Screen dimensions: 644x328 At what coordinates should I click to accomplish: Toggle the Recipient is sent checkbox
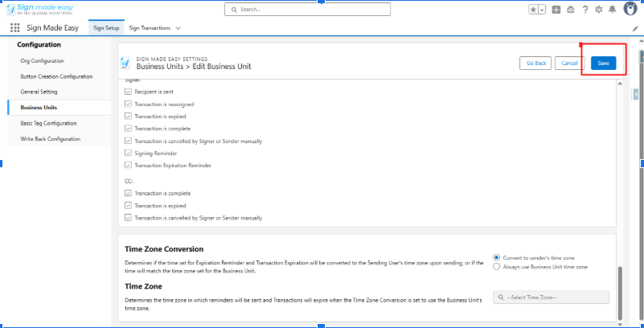128,92
